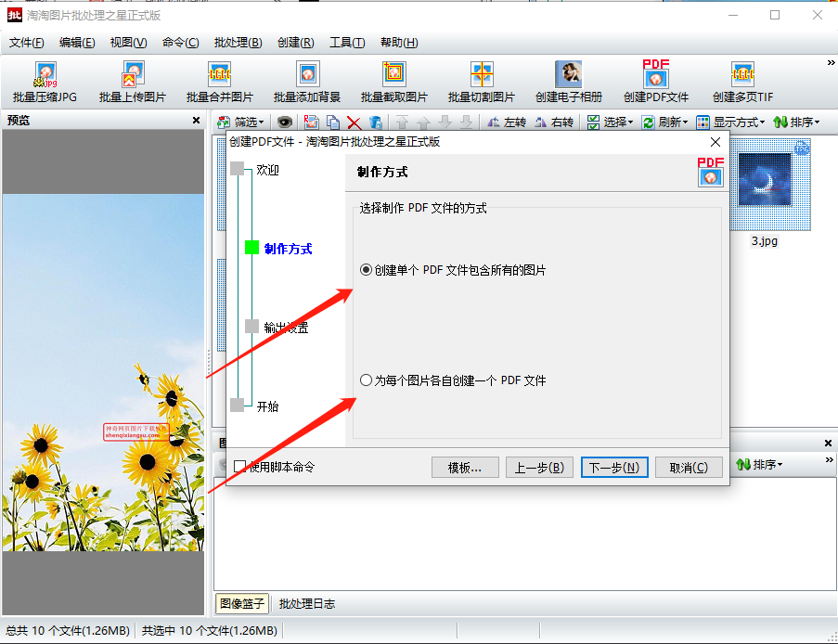This screenshot has width=838, height=644.
Task: Click the 批量压缩JPG toolbar icon
Action: tap(45, 82)
